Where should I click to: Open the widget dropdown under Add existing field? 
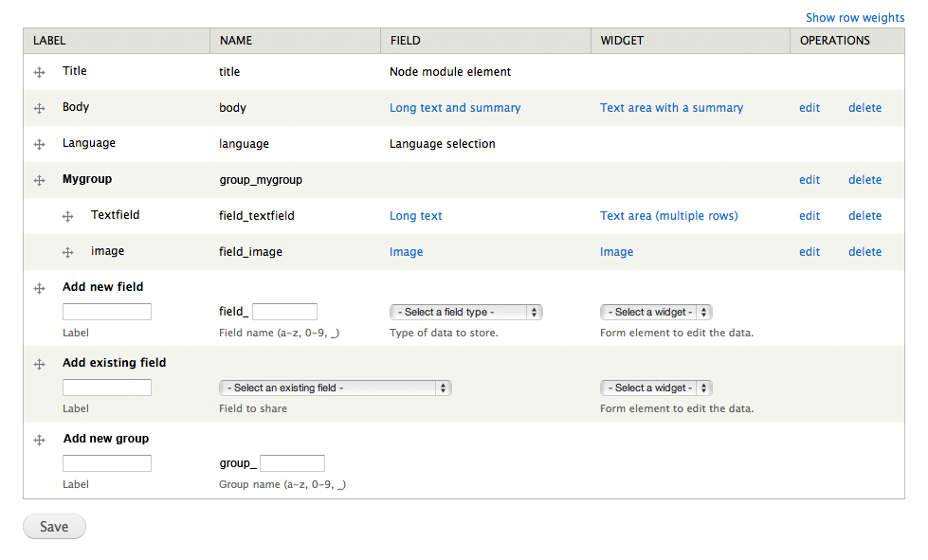tap(656, 388)
